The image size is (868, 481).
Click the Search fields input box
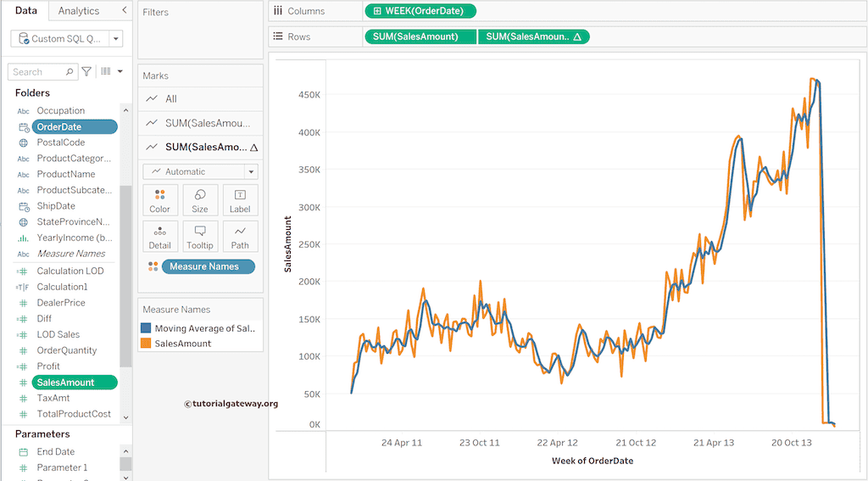pos(38,72)
